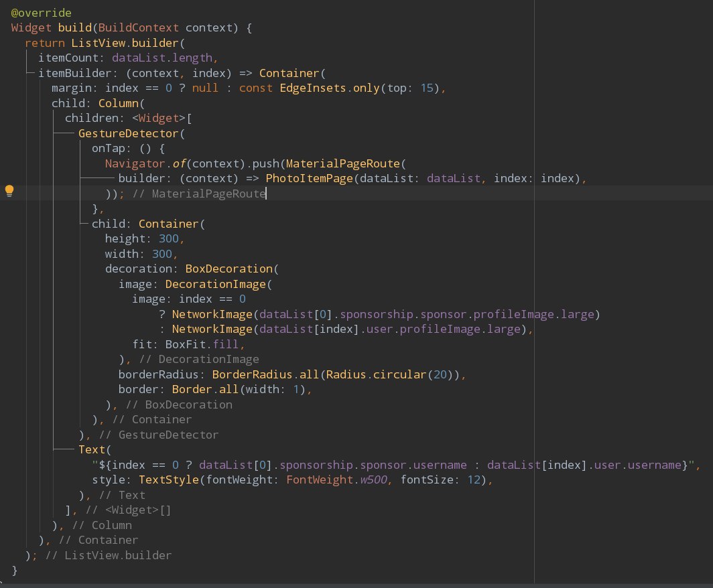Click BoxFit.fill value
713x588 pixels.
pos(202,344)
